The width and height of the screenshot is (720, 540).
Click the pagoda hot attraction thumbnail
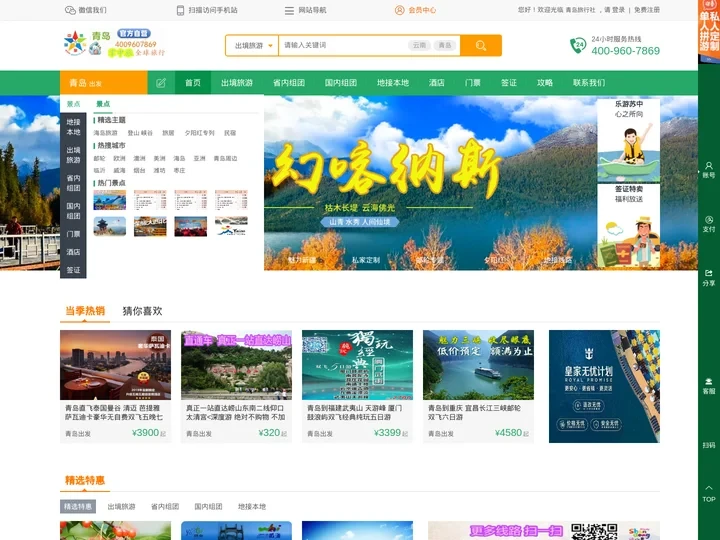(110, 226)
